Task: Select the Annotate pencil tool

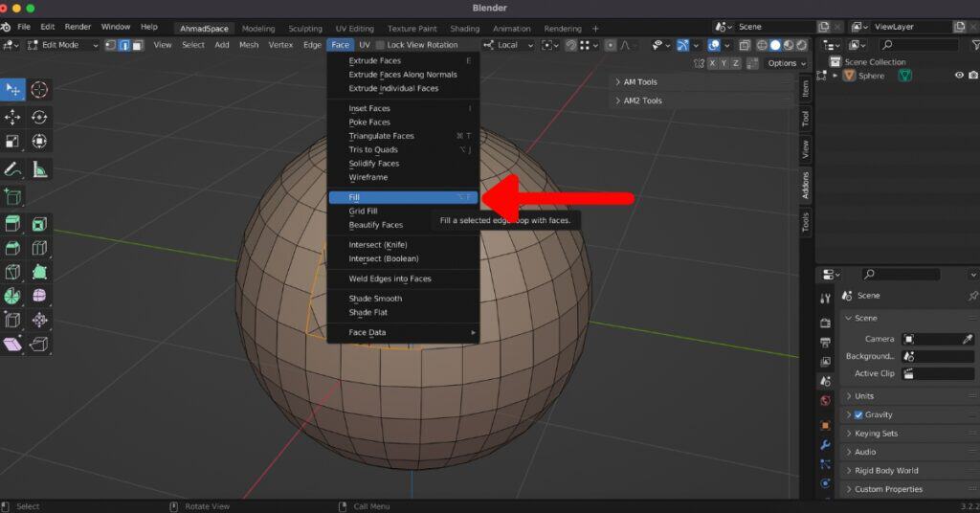Action: coord(12,169)
